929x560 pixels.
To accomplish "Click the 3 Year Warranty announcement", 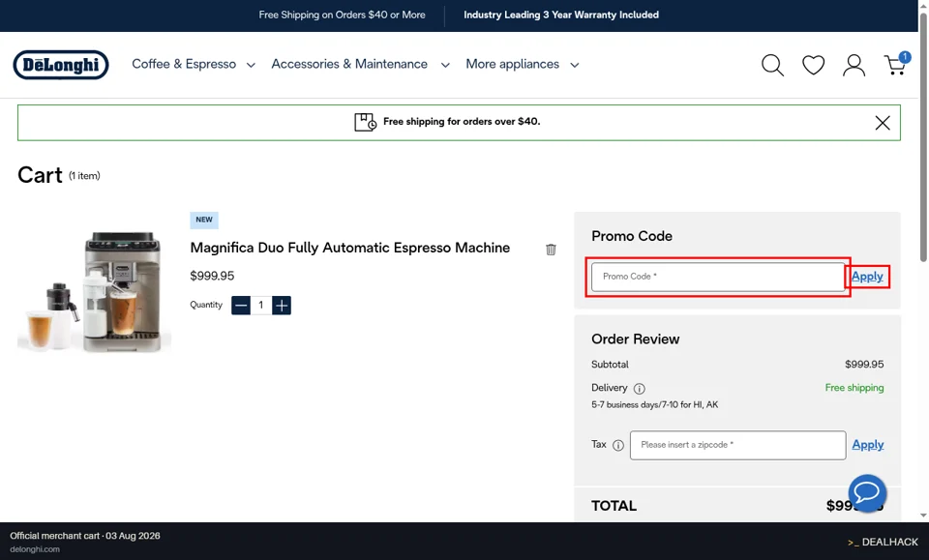I will [x=561, y=15].
